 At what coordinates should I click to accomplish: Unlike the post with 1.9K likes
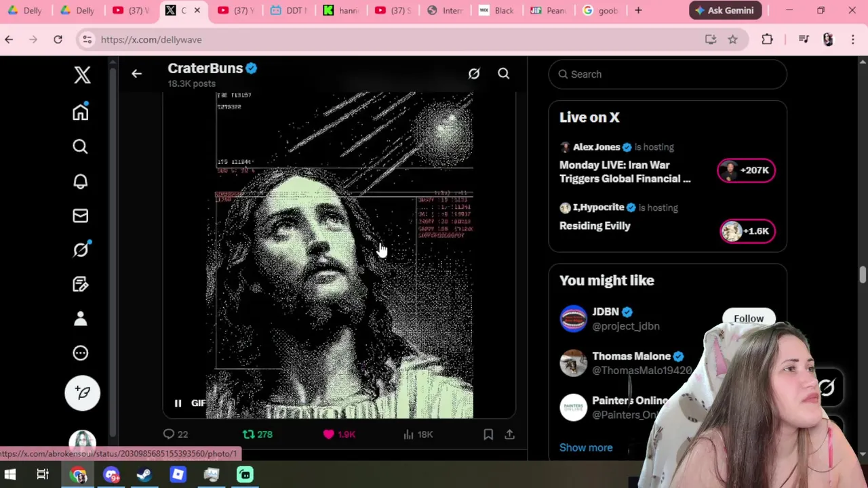(x=339, y=434)
